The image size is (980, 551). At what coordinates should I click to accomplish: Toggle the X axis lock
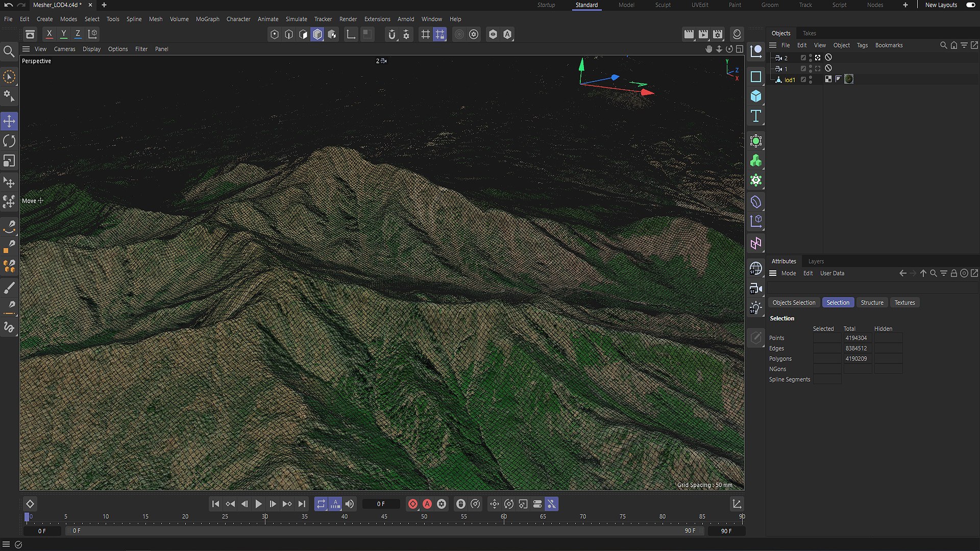click(49, 34)
